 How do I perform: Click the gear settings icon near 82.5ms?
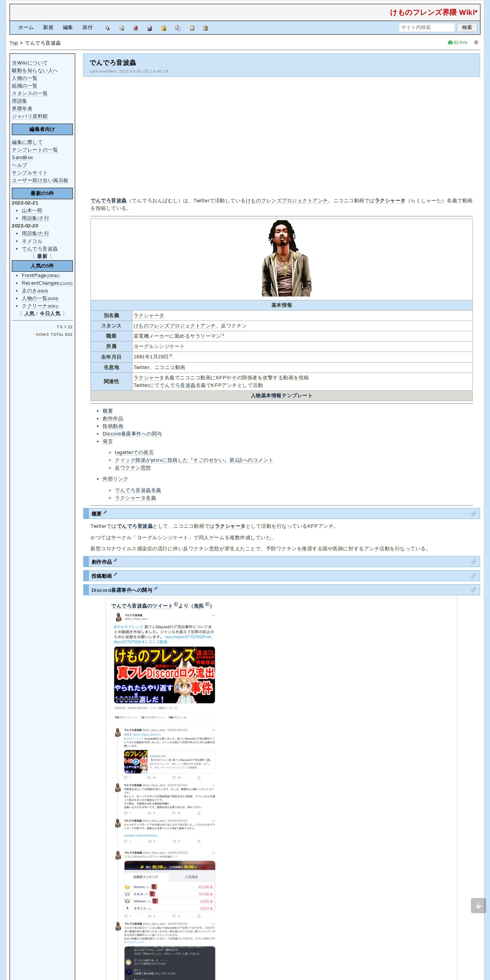(x=476, y=42)
